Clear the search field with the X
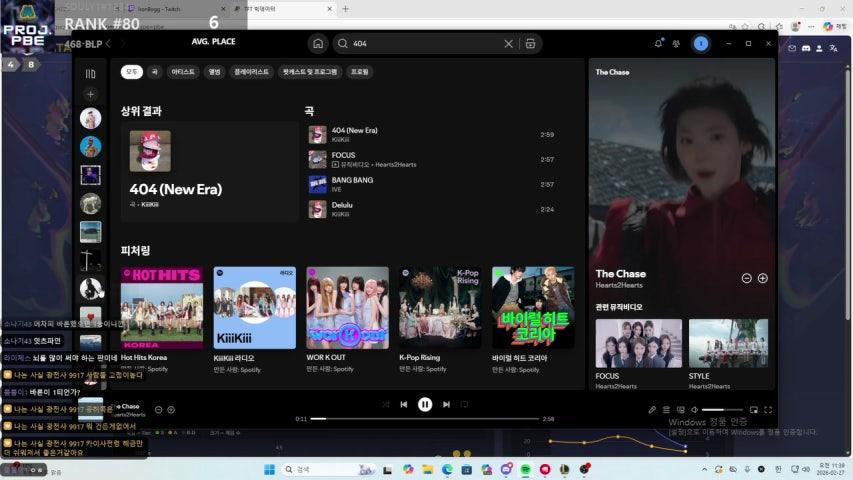 [508, 44]
